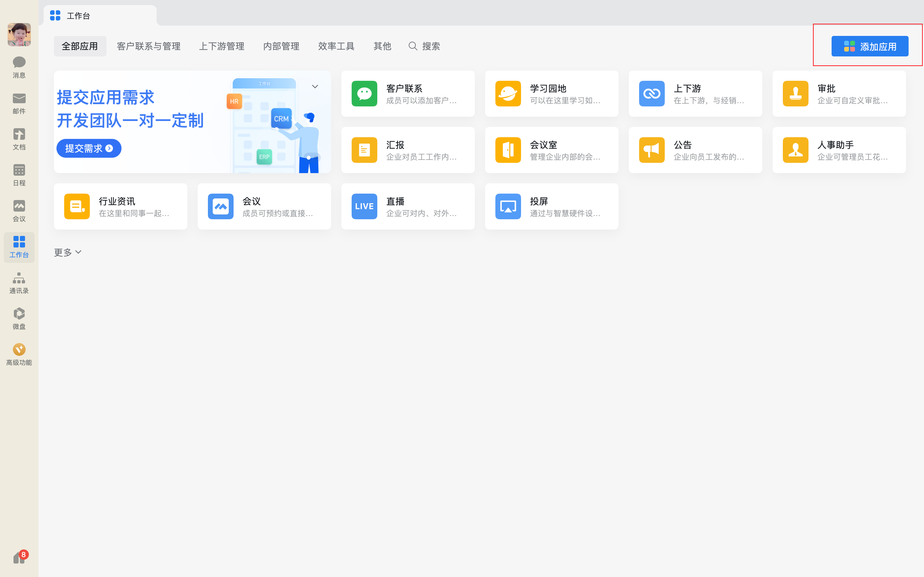Screen dimensions: 924x577
Task: Open Calendar (日程) in the sidebar
Action: click(19, 175)
